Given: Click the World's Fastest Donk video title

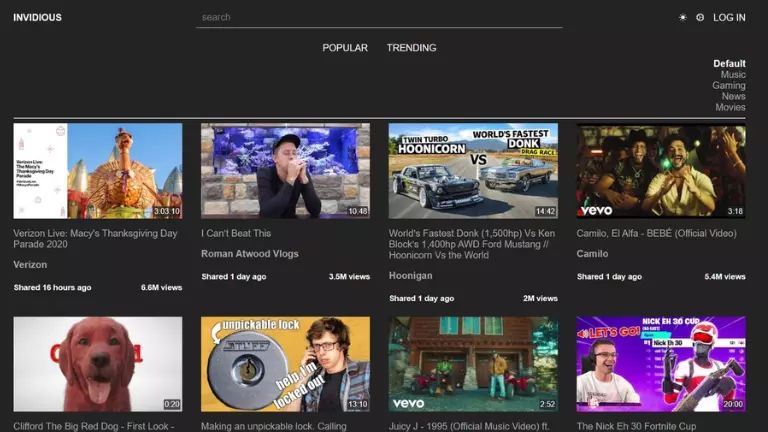Looking at the screenshot, I should 472,244.
